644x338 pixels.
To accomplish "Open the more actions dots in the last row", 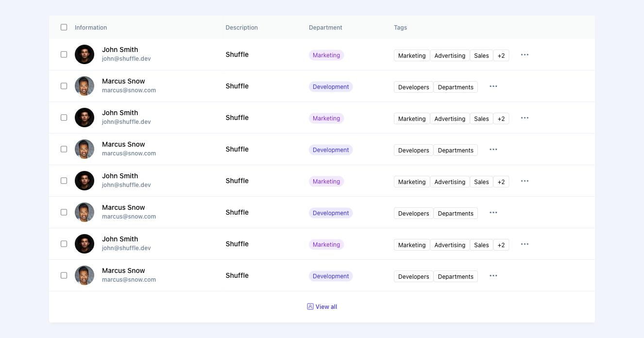I will [493, 276].
